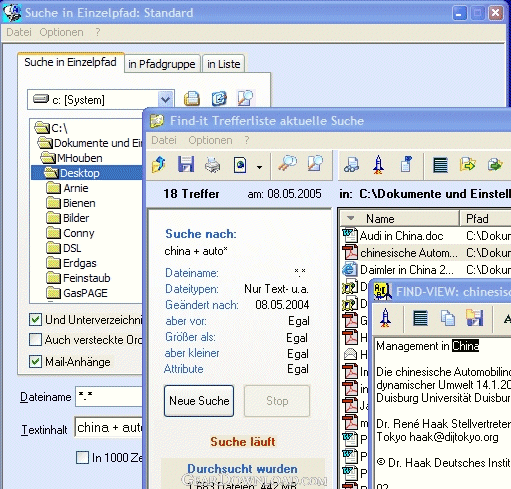511x489 pixels.
Task: Enable the Auch versteckte Ordner checkbox
Action: coord(35,340)
